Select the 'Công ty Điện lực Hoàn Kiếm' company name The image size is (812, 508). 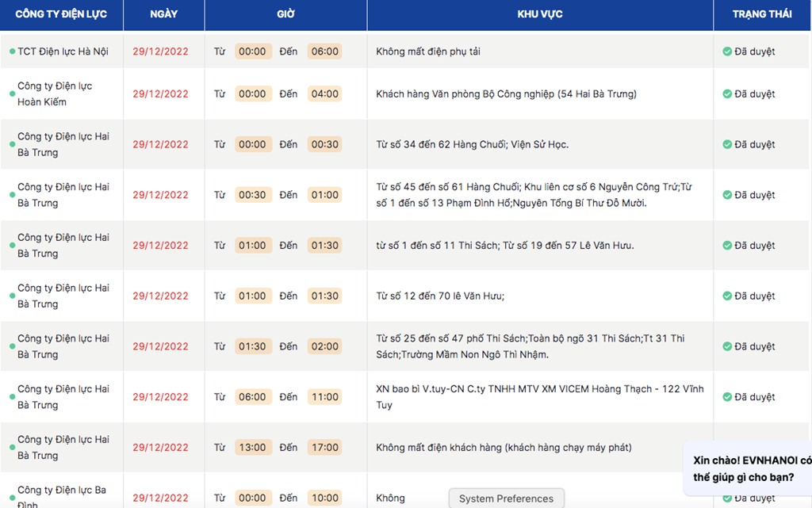55,94
